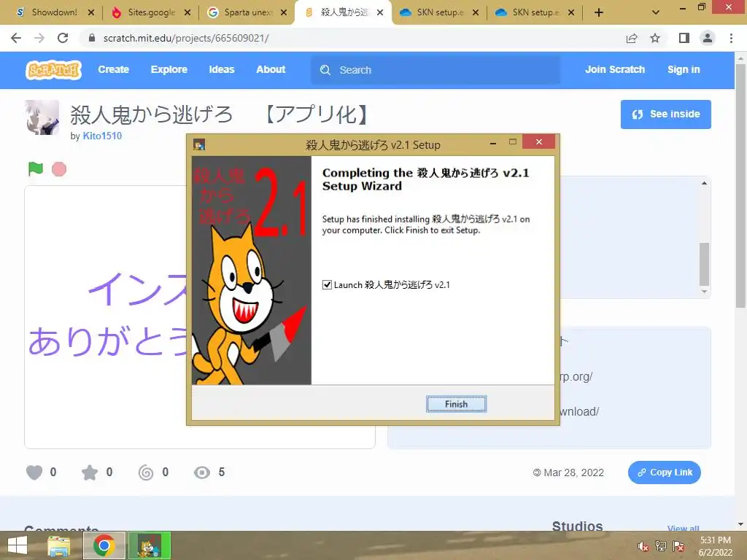
Task: Favorite the project with star icon
Action: tap(90, 472)
